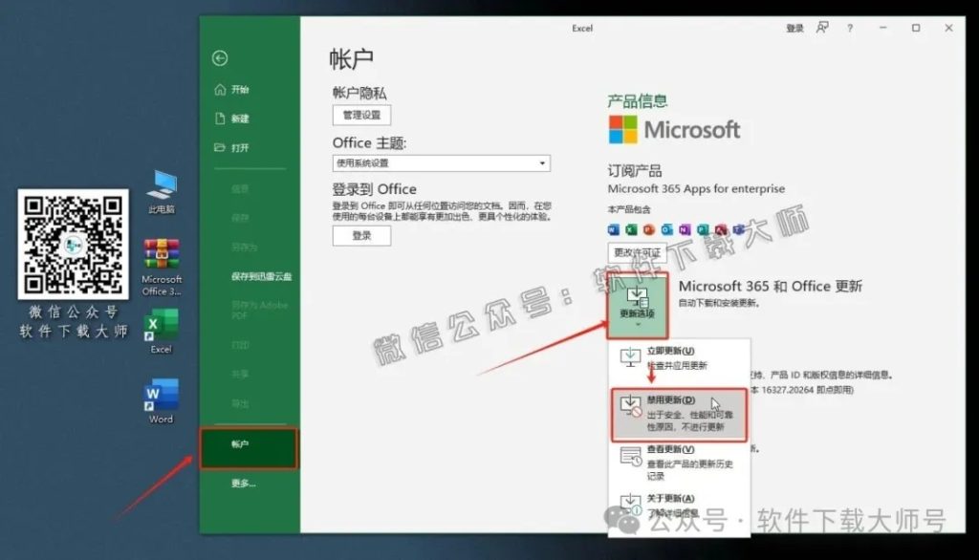The width and height of the screenshot is (979, 560).
Task: Click the notification bell icon near 登录
Action: [x=823, y=29]
